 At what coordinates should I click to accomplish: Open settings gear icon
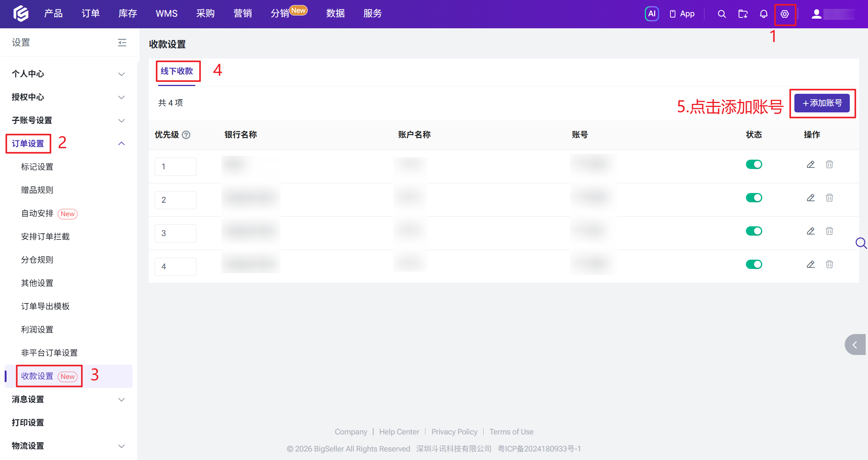(x=785, y=14)
